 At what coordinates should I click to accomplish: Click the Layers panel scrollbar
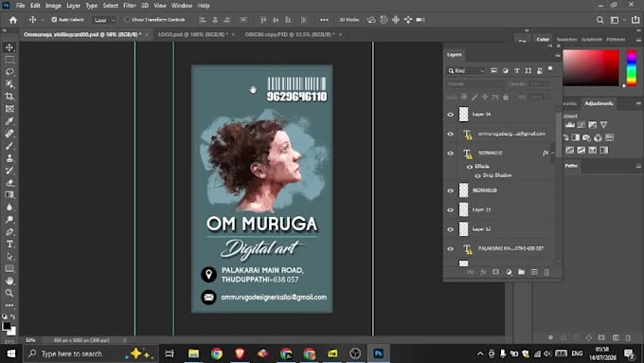coord(559,135)
